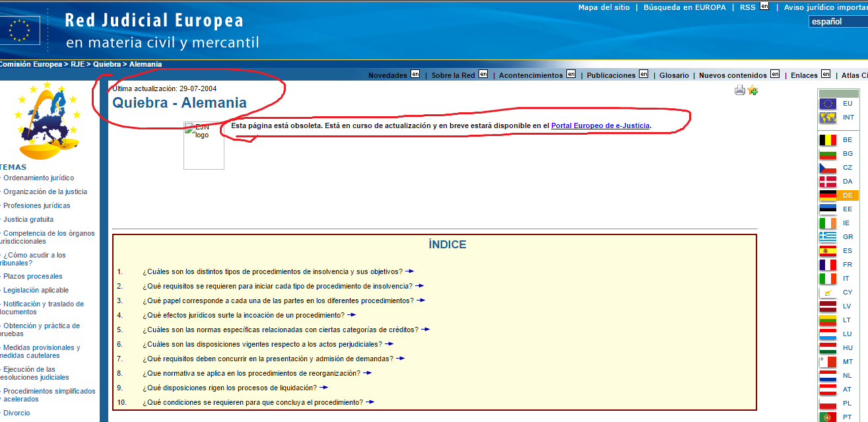Jump to question 9 on liquidation processes
868x422 pixels.
[230, 388]
